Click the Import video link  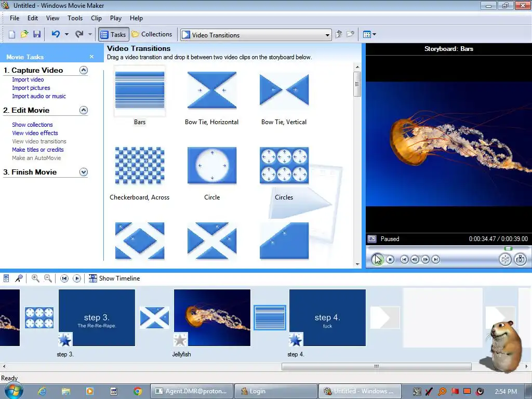click(28, 79)
